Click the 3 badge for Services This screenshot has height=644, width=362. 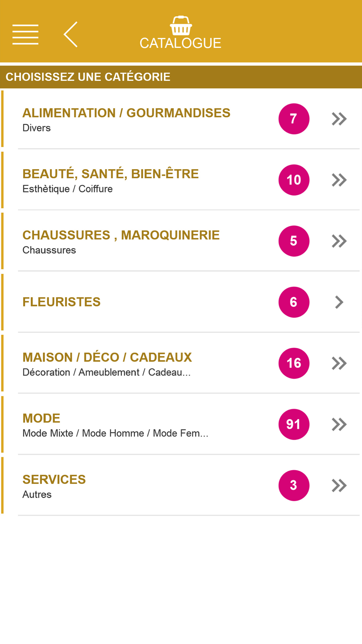click(x=294, y=485)
